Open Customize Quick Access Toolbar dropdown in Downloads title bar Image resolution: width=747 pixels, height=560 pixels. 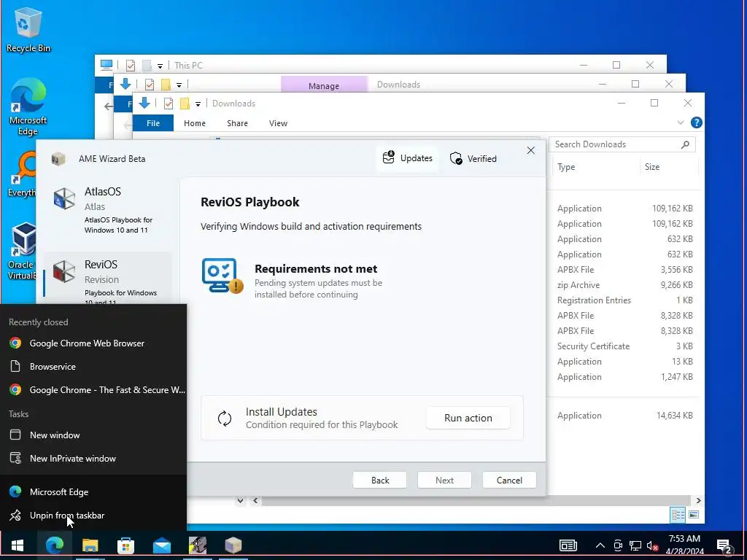pyautogui.click(x=198, y=104)
